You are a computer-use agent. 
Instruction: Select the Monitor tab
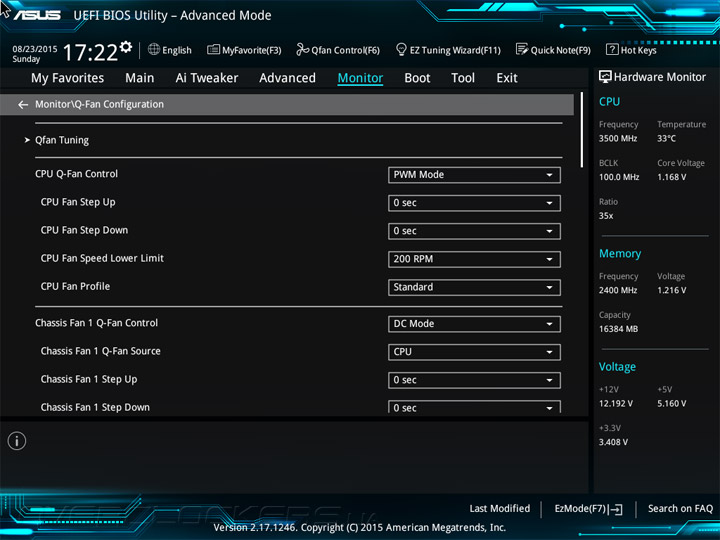coord(360,78)
